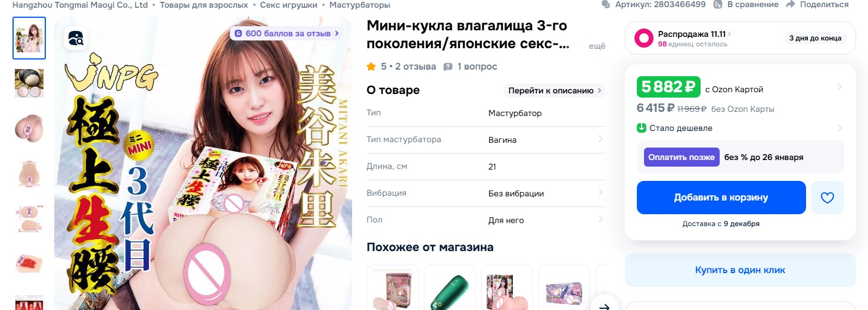The width and height of the screenshot is (868, 310).
Task: Expand the Ozon Card price details chevron
Action: (x=839, y=87)
